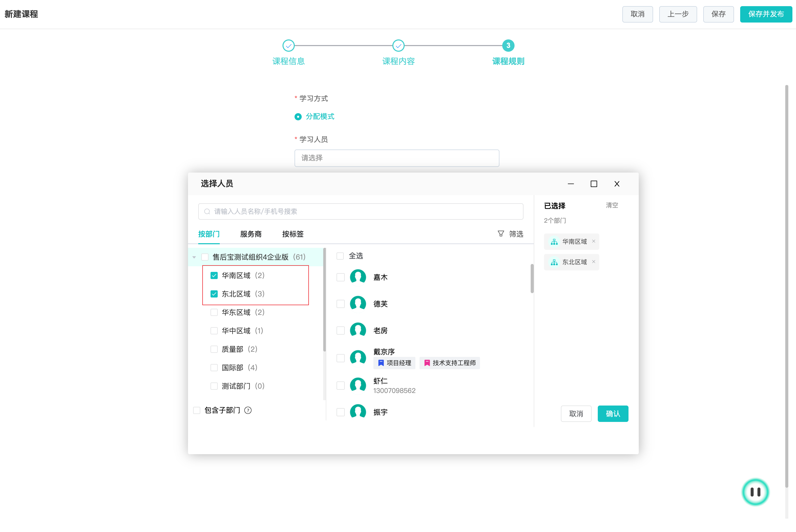796x532 pixels.
Task: Select the checkbox for 戴京序
Action: tap(340, 358)
